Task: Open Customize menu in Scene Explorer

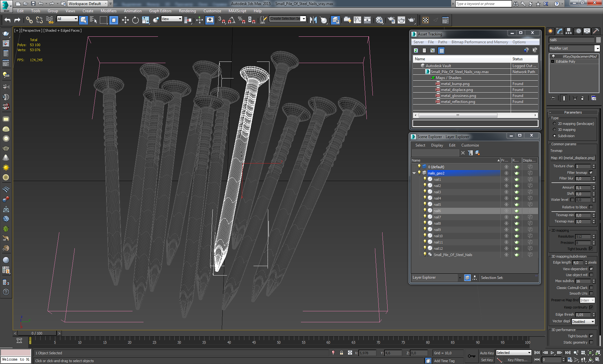Action: click(470, 145)
